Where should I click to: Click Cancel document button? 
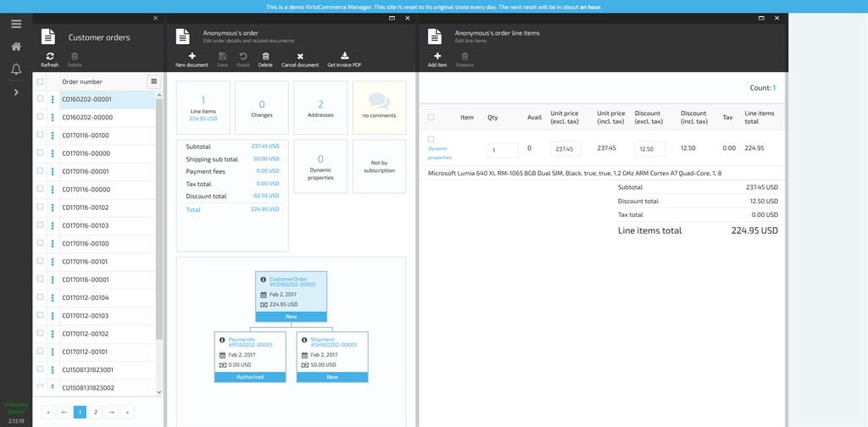click(x=300, y=60)
